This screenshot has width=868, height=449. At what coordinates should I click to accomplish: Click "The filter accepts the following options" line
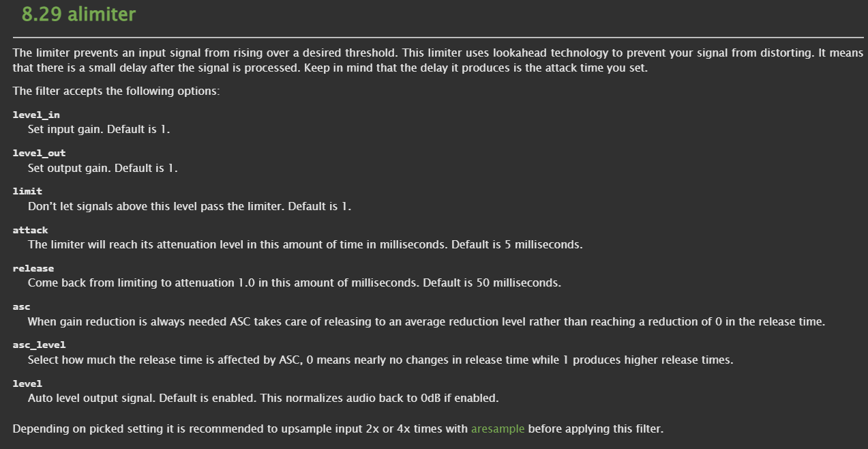coord(116,91)
